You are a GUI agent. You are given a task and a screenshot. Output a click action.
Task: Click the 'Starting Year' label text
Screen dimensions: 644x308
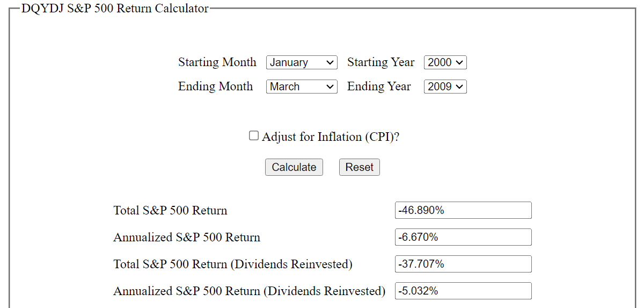tap(381, 62)
